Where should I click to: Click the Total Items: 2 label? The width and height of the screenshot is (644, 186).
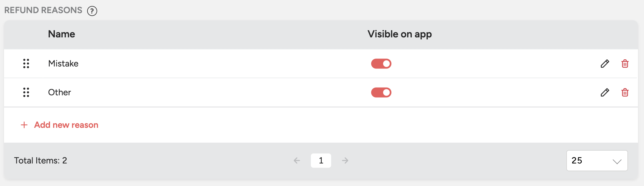click(41, 161)
